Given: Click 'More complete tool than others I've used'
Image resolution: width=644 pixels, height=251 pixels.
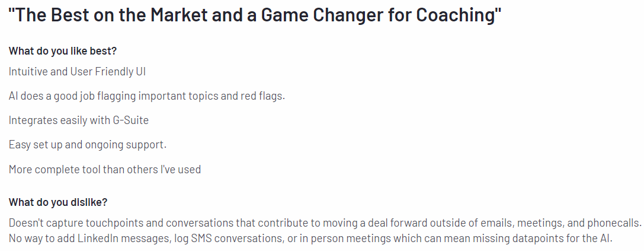Looking at the screenshot, I should pyautogui.click(x=105, y=169).
